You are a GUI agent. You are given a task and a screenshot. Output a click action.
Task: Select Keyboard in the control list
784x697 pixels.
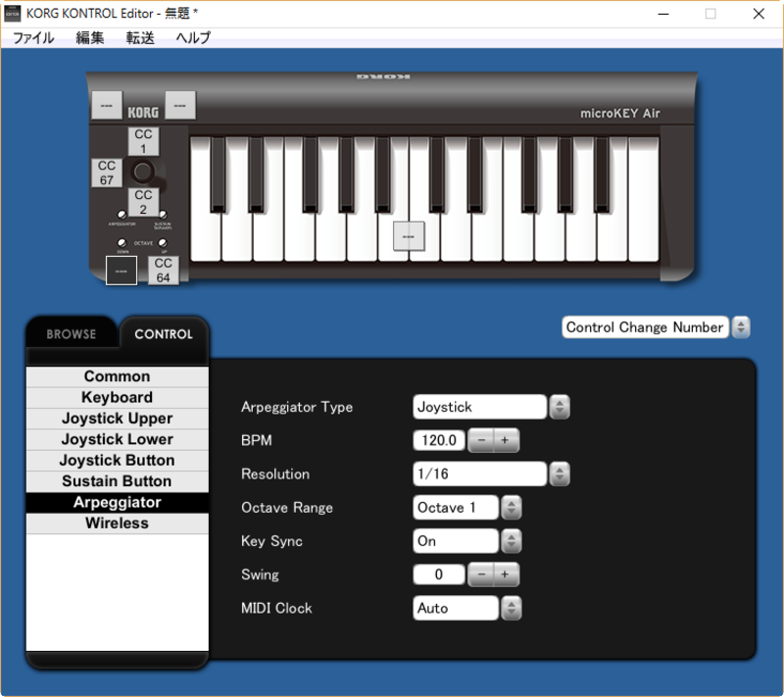118,397
